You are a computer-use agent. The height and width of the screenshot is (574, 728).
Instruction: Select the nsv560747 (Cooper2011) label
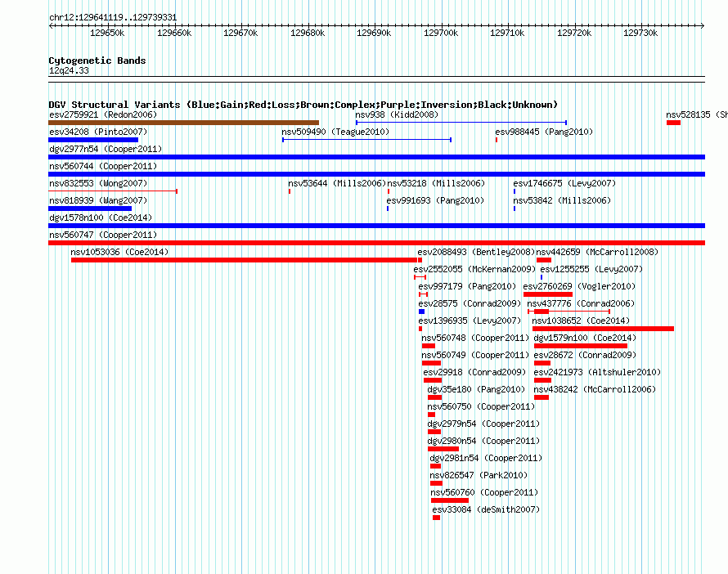103,235
